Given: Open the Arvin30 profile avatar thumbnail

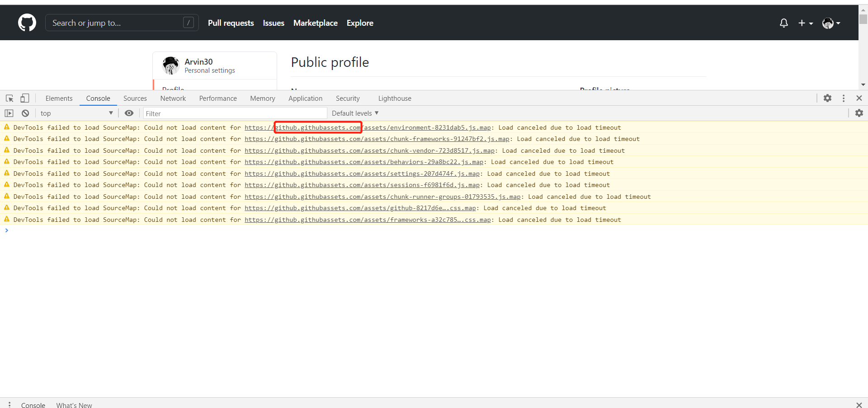Looking at the screenshot, I should coord(171,66).
